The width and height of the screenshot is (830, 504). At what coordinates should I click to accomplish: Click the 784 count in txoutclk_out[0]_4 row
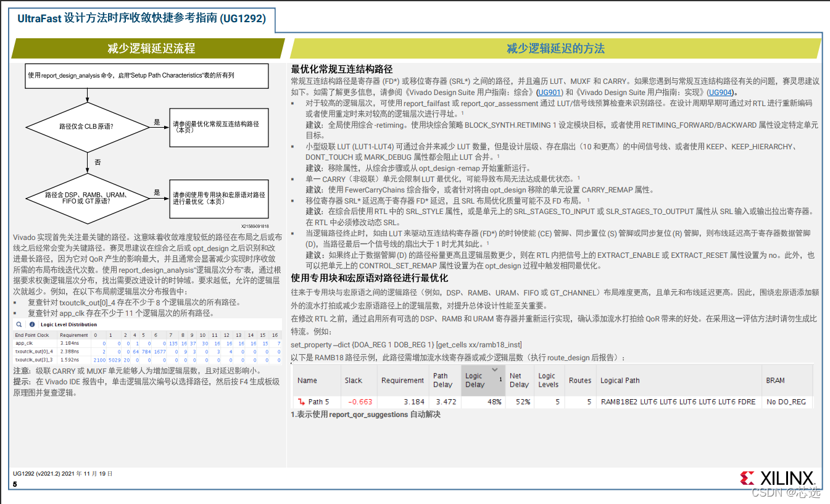[x=146, y=352]
